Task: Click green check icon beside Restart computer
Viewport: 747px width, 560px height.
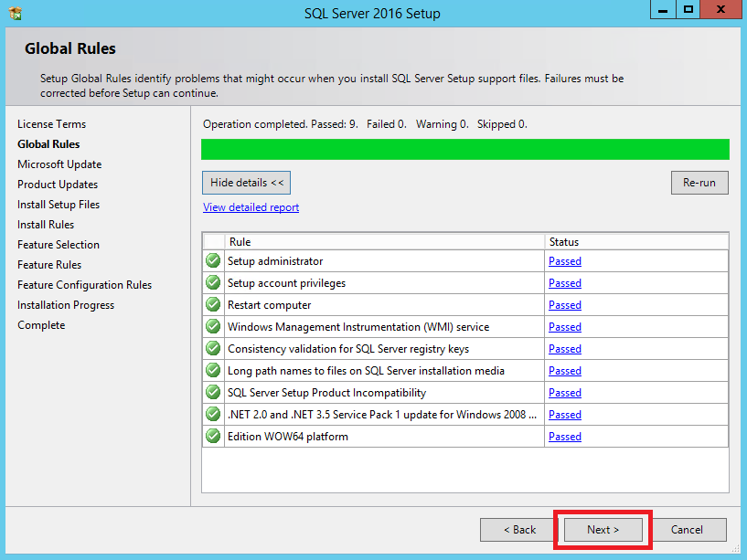Action: point(213,305)
